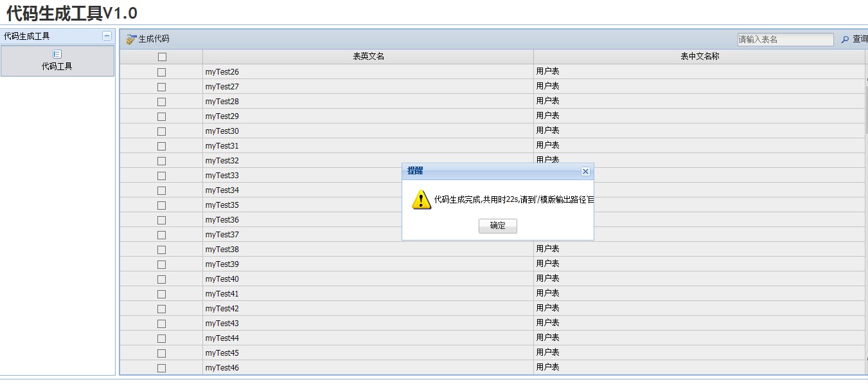The width and height of the screenshot is (868, 384).
Task: Select the myTest37 cell
Action: [368, 235]
